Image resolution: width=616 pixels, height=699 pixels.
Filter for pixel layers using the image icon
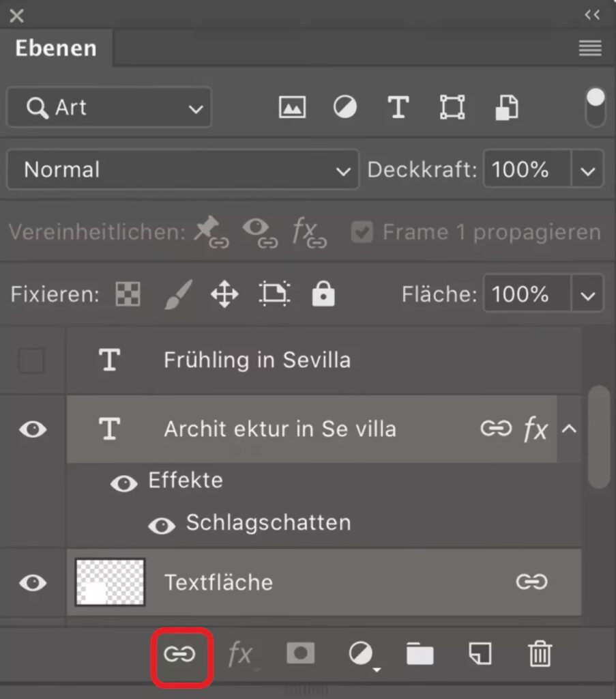tap(292, 107)
